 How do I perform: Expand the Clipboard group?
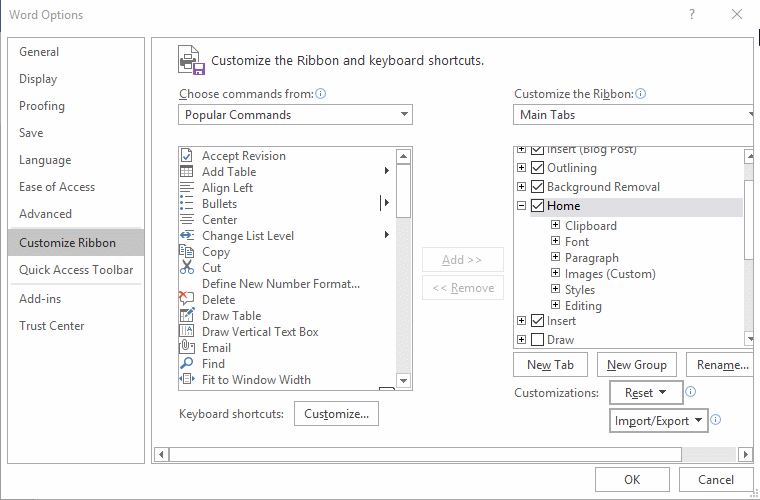point(555,226)
